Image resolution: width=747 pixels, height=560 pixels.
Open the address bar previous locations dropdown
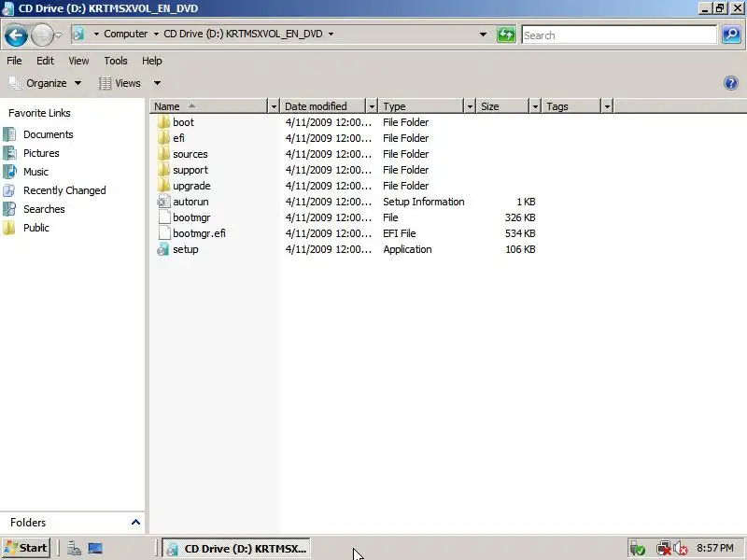pyautogui.click(x=483, y=35)
